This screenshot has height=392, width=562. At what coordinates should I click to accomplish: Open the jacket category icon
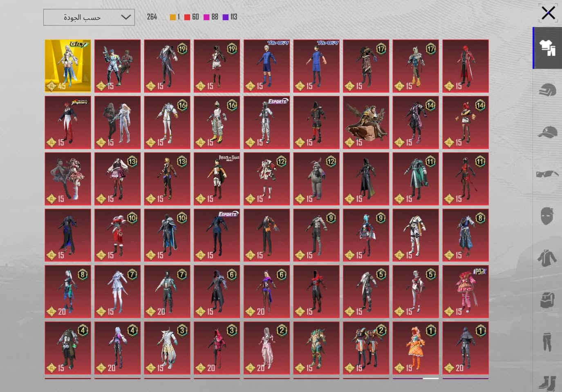tap(547, 258)
